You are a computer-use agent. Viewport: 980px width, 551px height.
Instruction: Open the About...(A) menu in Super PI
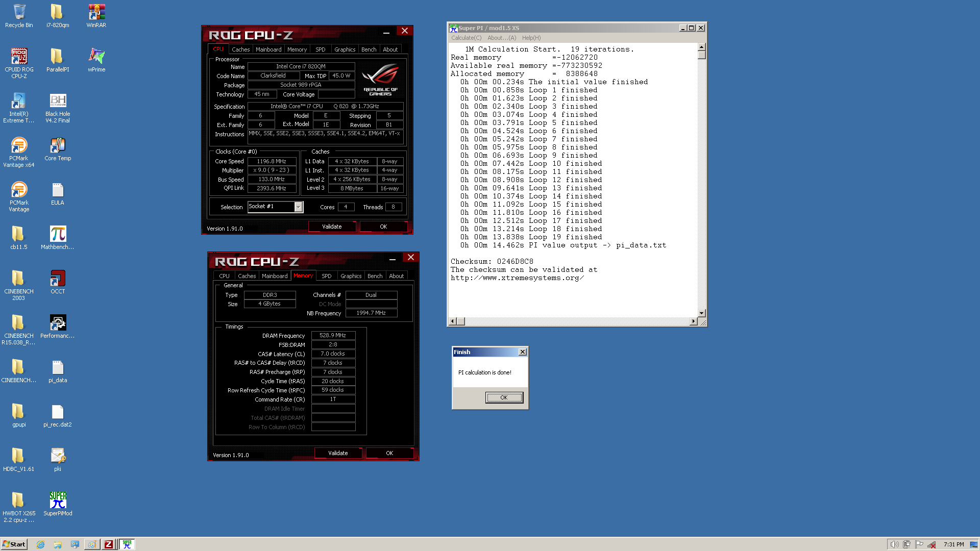point(502,38)
